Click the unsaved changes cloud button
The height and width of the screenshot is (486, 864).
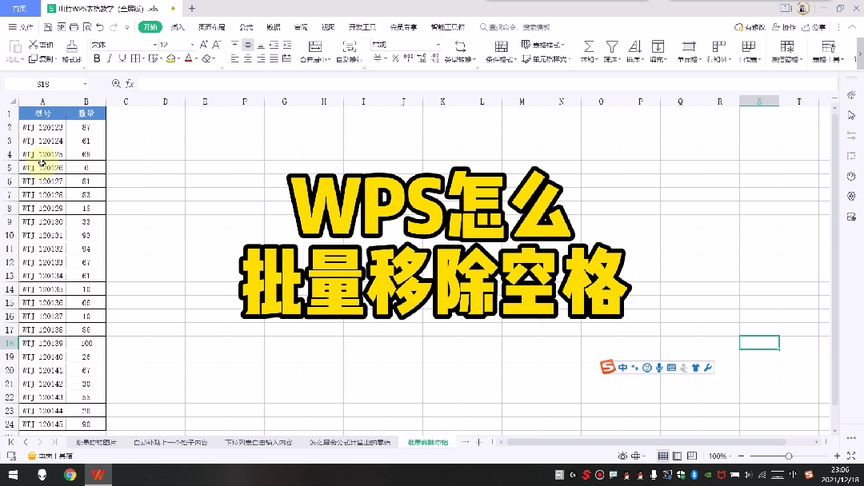tap(750, 27)
